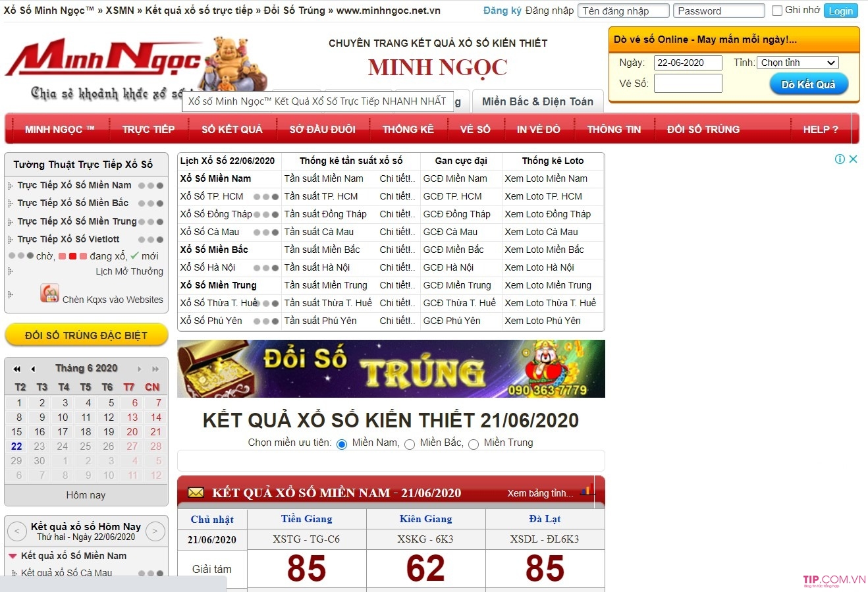Click the Tiền Giang column header
The width and height of the screenshot is (868, 592).
(x=307, y=519)
